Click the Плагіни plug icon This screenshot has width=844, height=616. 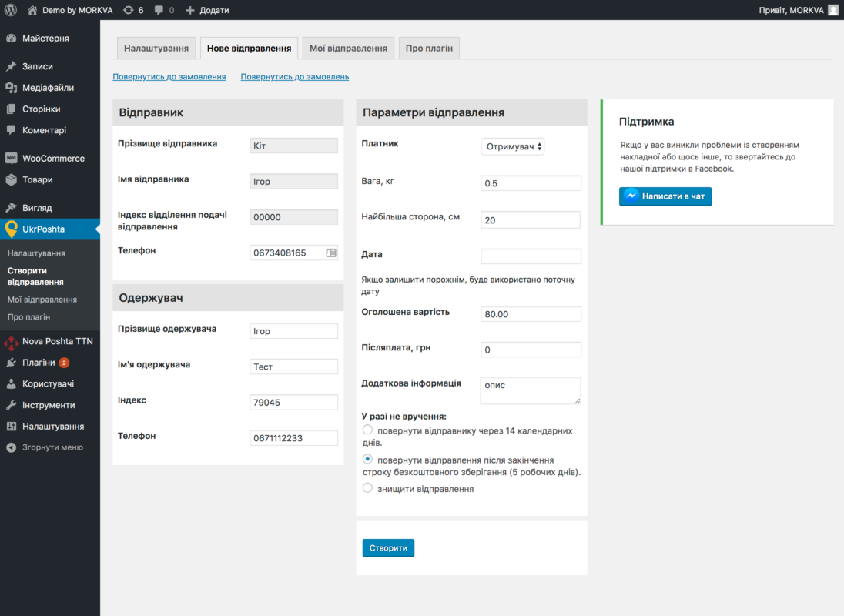[x=12, y=363]
